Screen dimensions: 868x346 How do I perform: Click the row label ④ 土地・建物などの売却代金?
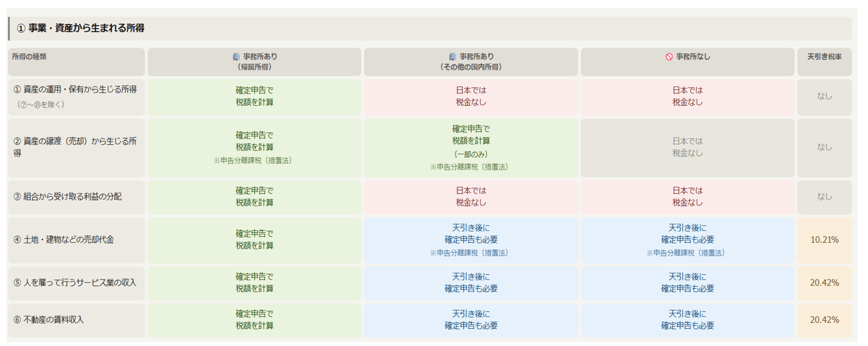click(x=64, y=239)
